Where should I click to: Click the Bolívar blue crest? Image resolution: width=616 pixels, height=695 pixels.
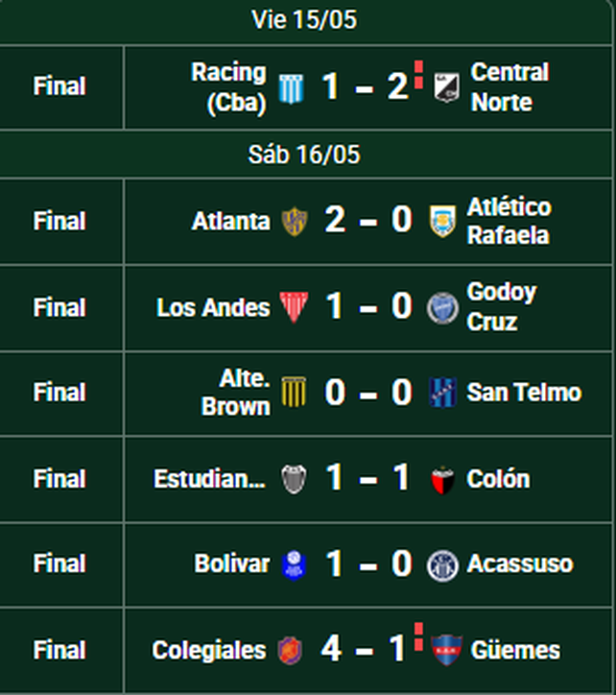tap(295, 565)
